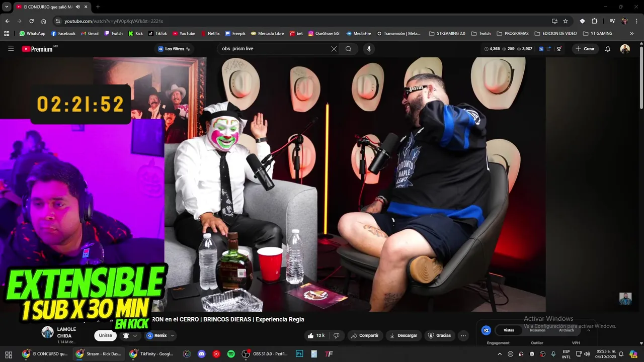Screen dimensions: 644x362
Task: Open the Extensions puzzle icon
Action: coord(595,21)
